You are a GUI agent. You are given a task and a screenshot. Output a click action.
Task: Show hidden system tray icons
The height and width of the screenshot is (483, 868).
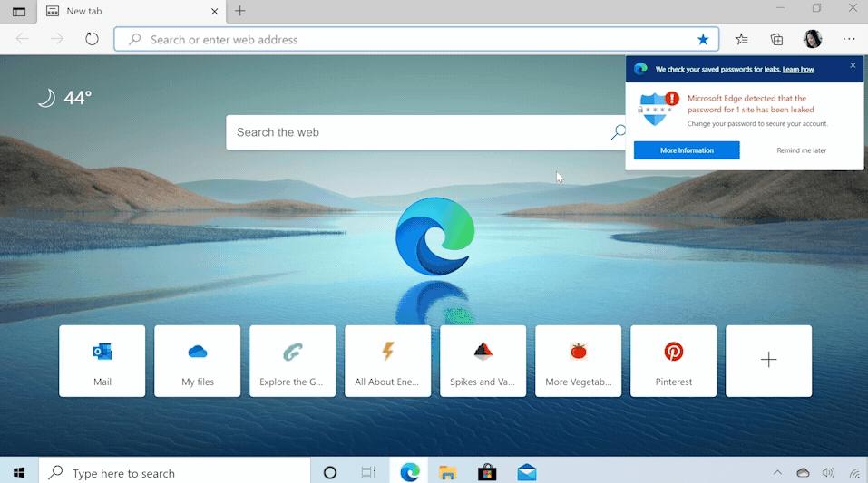777,472
